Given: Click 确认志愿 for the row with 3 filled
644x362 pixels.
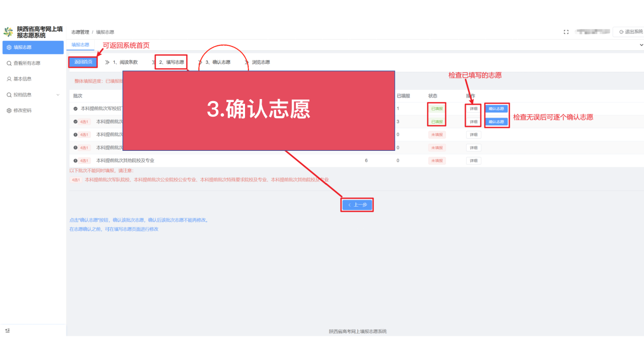Looking at the screenshot, I should coord(497,122).
